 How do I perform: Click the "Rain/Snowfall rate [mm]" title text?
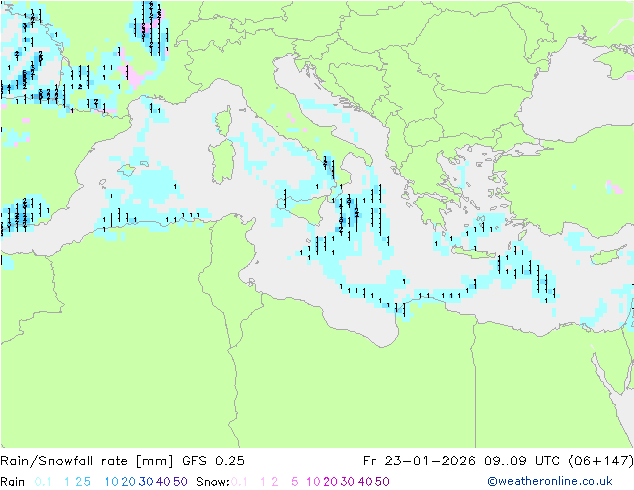click(87, 461)
